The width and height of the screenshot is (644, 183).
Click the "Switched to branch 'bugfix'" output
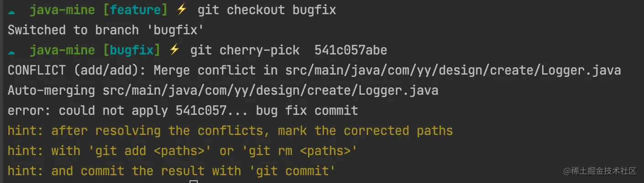105,30
